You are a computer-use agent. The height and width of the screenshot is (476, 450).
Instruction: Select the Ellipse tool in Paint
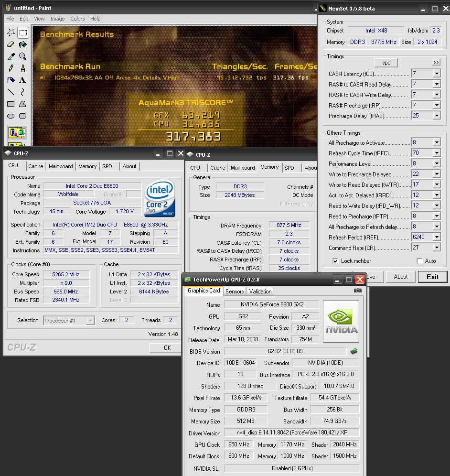11,116
